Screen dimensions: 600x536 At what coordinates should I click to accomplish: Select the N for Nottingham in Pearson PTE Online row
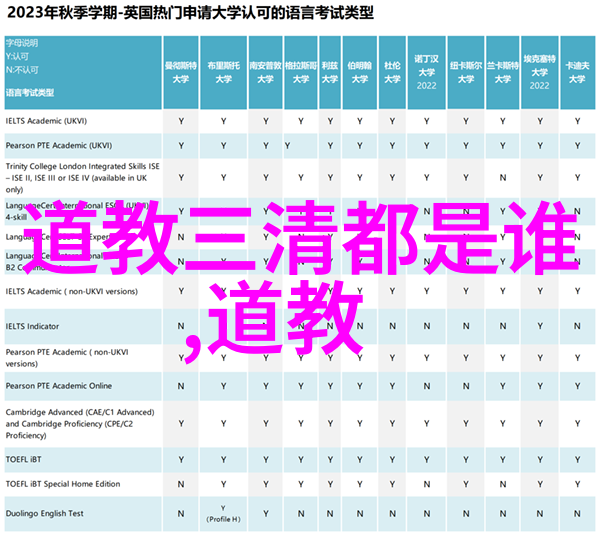(x=426, y=386)
